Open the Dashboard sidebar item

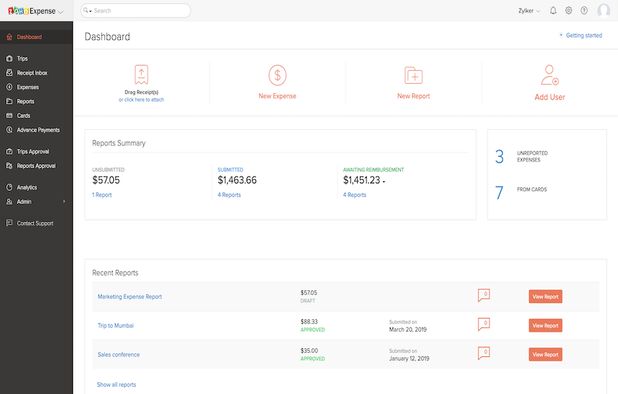click(x=36, y=37)
